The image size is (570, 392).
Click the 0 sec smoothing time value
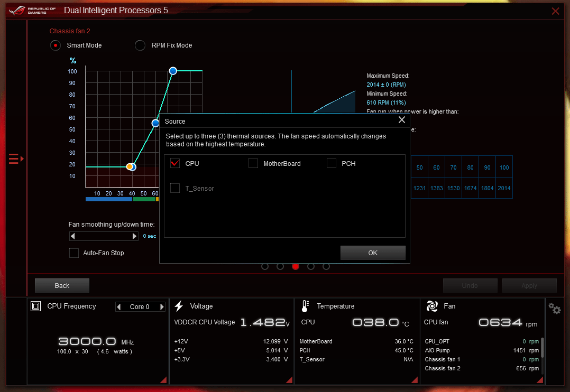click(x=150, y=236)
